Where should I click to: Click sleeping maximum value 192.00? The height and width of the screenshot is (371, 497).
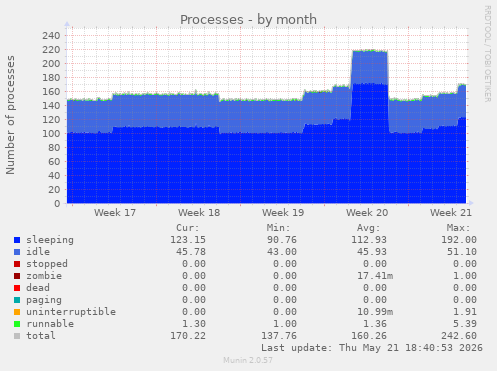(x=459, y=240)
